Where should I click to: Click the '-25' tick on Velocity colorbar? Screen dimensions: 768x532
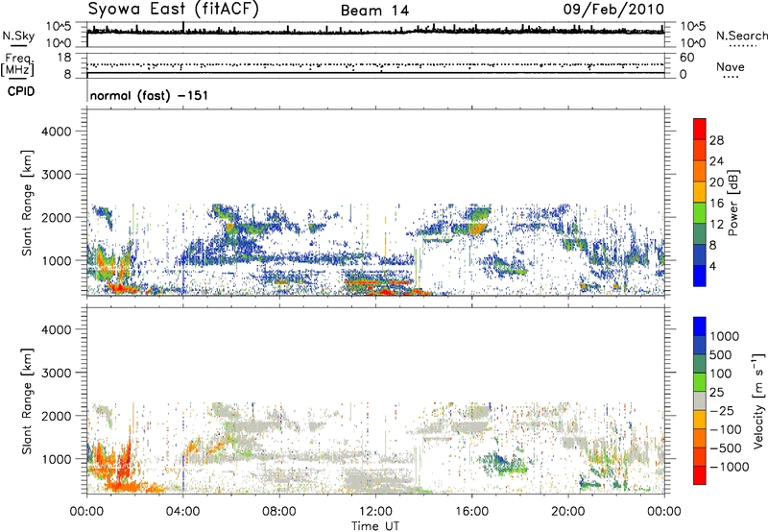click(723, 410)
